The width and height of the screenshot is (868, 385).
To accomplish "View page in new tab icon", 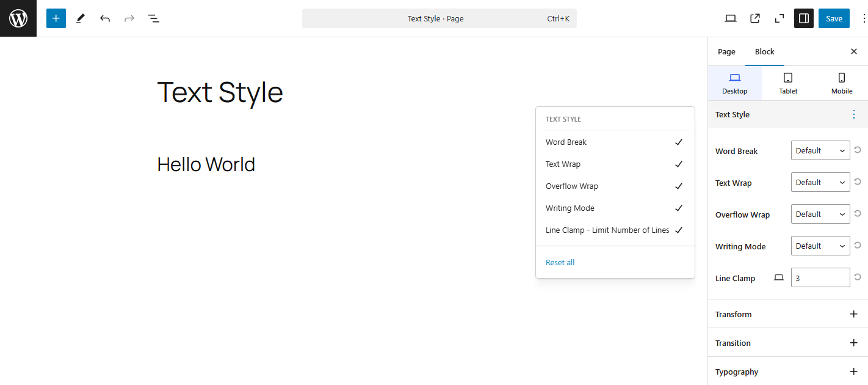I will [x=755, y=18].
